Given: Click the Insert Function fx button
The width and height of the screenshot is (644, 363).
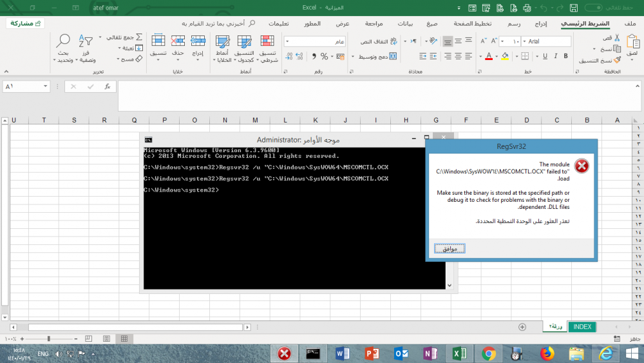Looking at the screenshot, I should (x=107, y=86).
